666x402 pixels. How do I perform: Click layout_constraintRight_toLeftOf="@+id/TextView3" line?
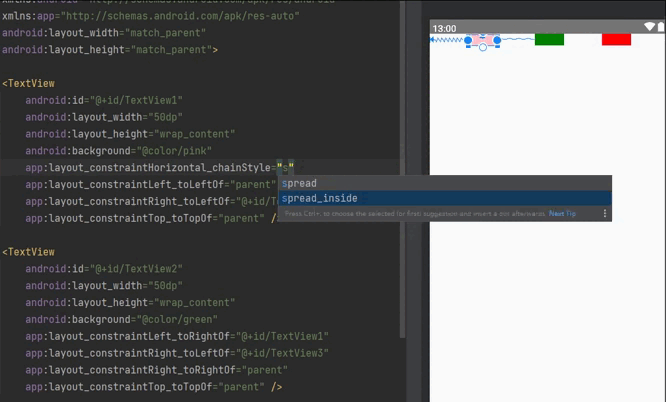coord(177,353)
